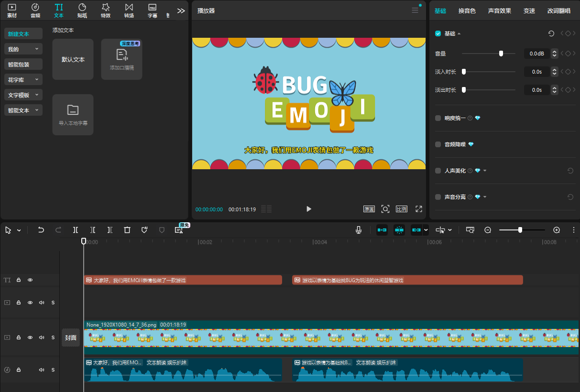
Task: Click the undo arrow in timeline toolbar
Action: pos(41,230)
